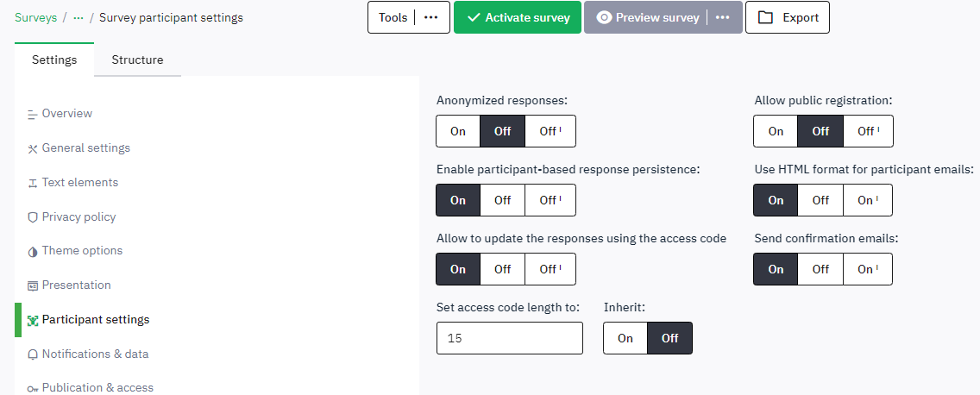980x395 pixels.
Task: Click the Text elements icon
Action: 33,183
